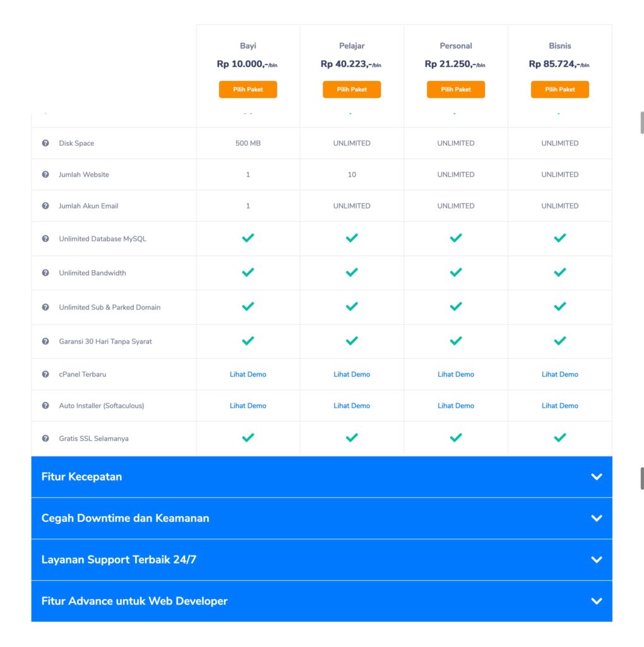Click Bisnis checkmark for Unlimited Bandwidth

click(x=560, y=272)
